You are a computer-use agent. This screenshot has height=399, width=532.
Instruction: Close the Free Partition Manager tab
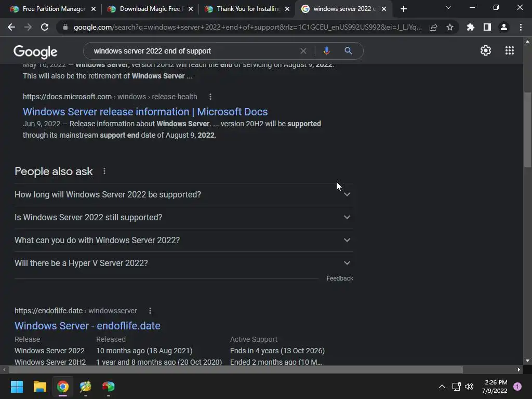tap(94, 9)
